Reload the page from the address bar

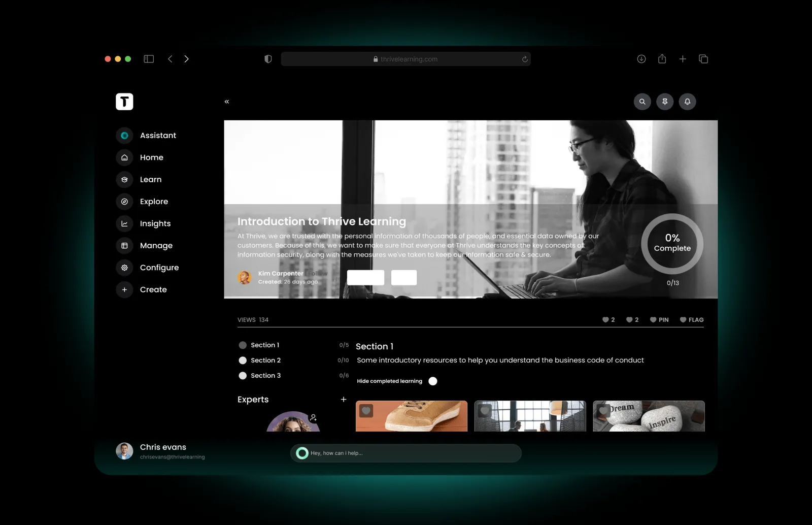click(x=525, y=59)
